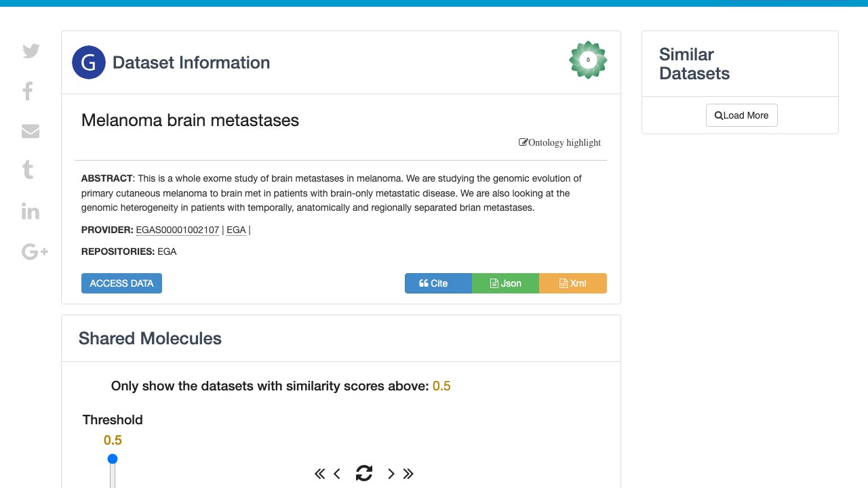This screenshot has height=488, width=868.
Task: Download dataset as Xml
Action: pos(573,283)
